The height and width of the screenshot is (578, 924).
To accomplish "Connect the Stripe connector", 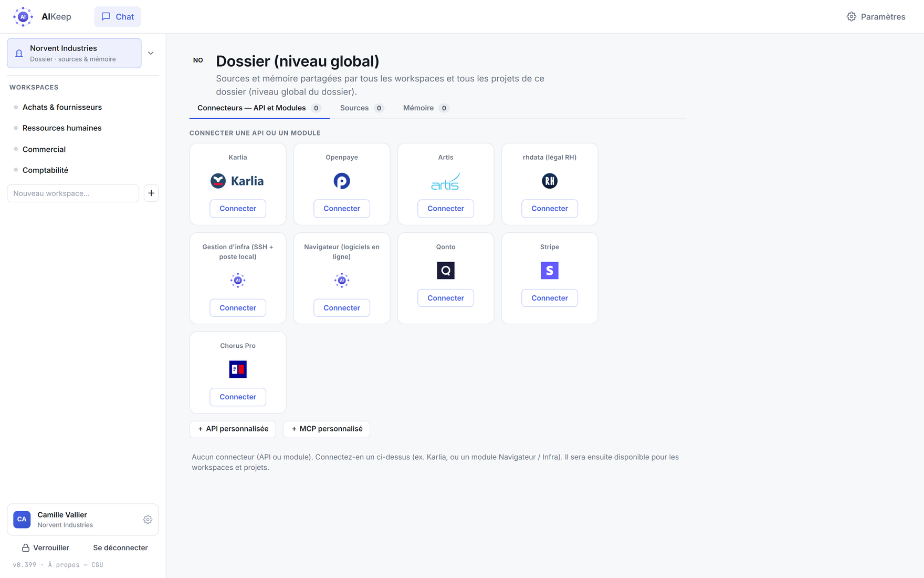I will tap(550, 298).
